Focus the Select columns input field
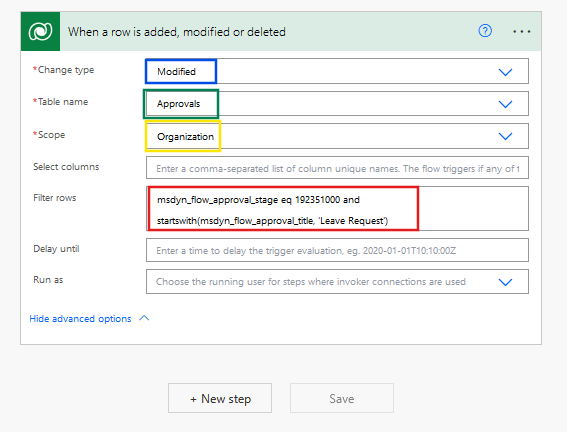This screenshot has width=567, height=432. [x=337, y=168]
